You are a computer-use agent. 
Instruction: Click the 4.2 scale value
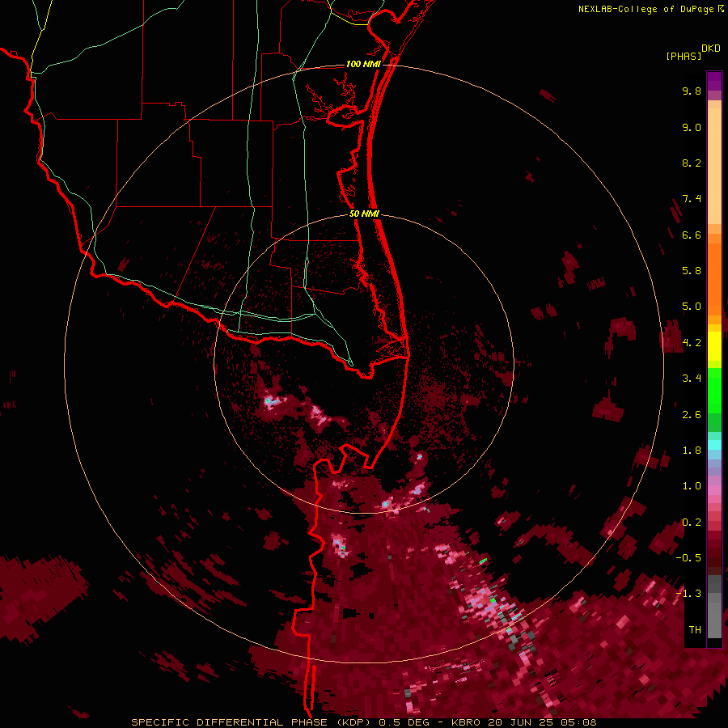click(x=692, y=343)
